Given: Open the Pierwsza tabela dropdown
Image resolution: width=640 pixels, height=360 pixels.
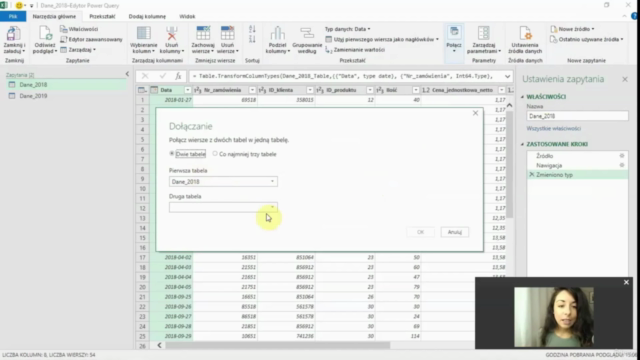Looking at the screenshot, I should (x=223, y=182).
